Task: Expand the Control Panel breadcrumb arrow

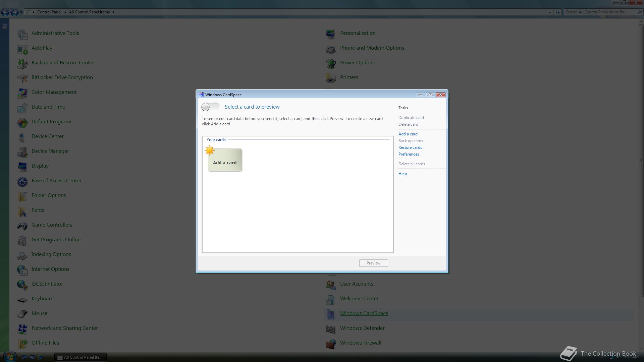Action: [65, 12]
